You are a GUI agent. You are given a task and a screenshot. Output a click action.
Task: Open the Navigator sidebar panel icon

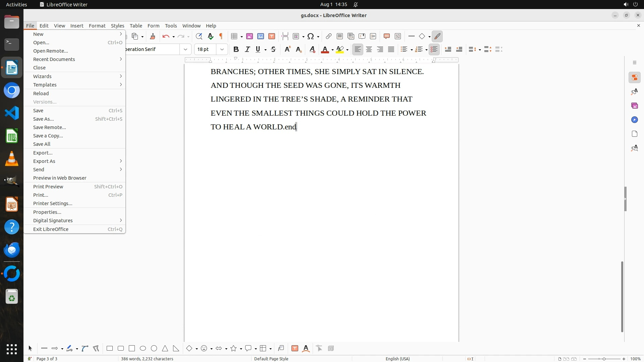[x=634, y=120]
